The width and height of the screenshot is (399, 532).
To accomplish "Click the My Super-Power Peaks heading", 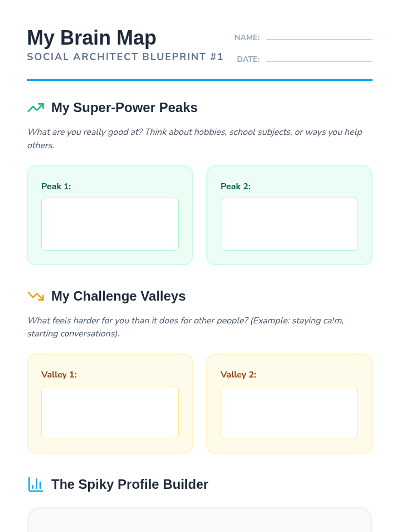I will click(124, 108).
